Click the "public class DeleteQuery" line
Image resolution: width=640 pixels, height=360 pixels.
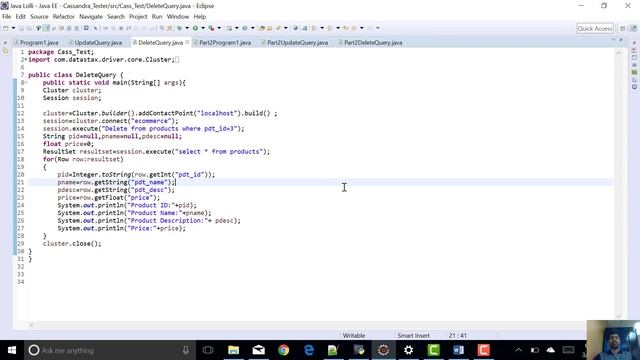tap(76, 75)
